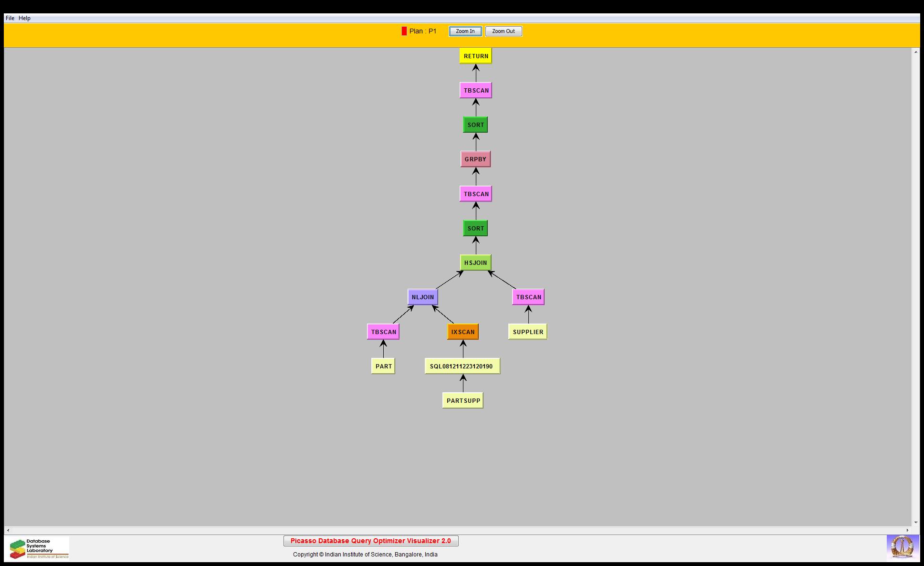The image size is (924, 566).
Task: Click the SUPPLIER table node
Action: (528, 332)
